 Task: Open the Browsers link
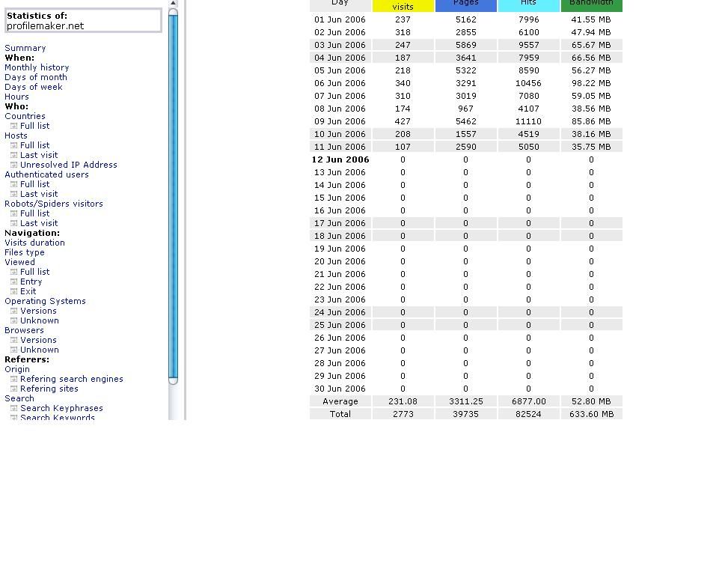[x=24, y=331]
